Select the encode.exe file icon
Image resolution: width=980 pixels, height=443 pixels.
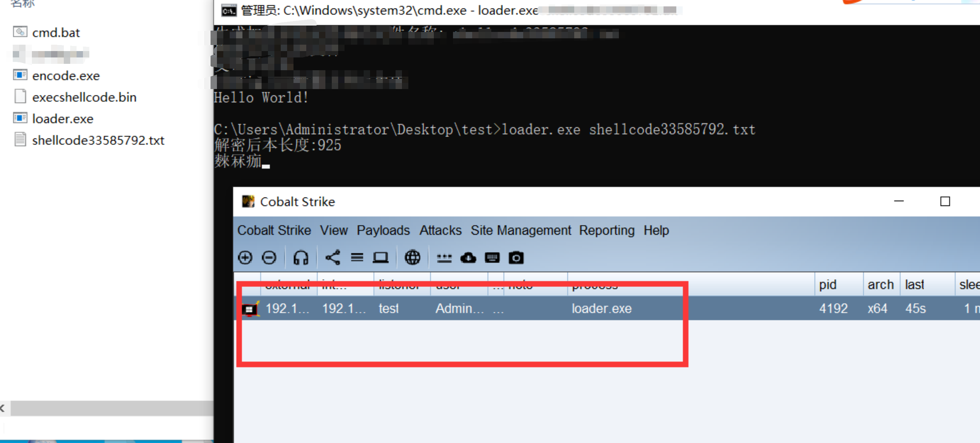coord(20,75)
